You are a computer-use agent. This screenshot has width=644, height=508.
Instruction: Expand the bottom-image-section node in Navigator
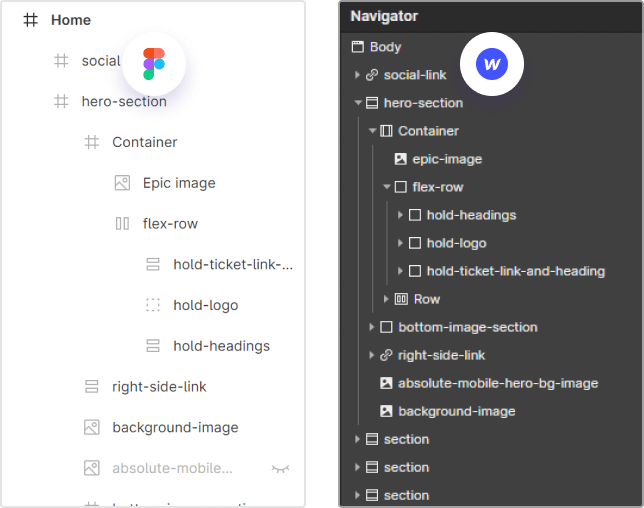pyautogui.click(x=372, y=327)
